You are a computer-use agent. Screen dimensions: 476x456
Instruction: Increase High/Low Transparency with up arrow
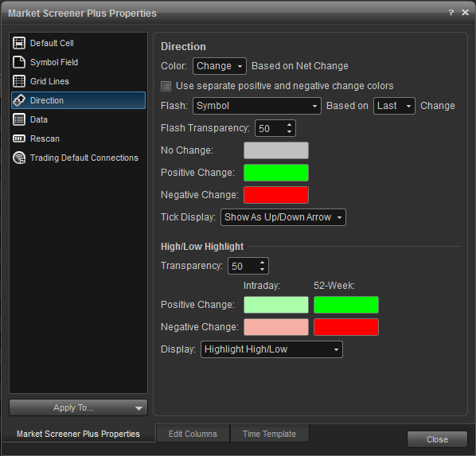(x=263, y=263)
